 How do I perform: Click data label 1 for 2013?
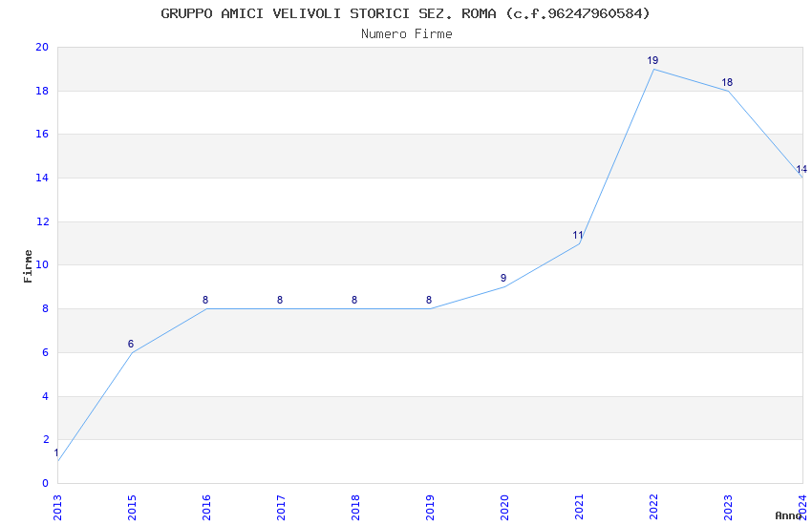pyautogui.click(x=56, y=453)
